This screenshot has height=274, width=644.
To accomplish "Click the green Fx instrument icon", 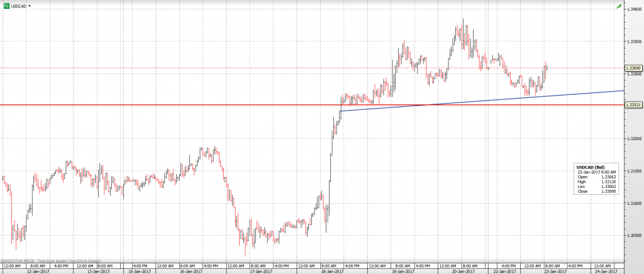I will 6,5.
